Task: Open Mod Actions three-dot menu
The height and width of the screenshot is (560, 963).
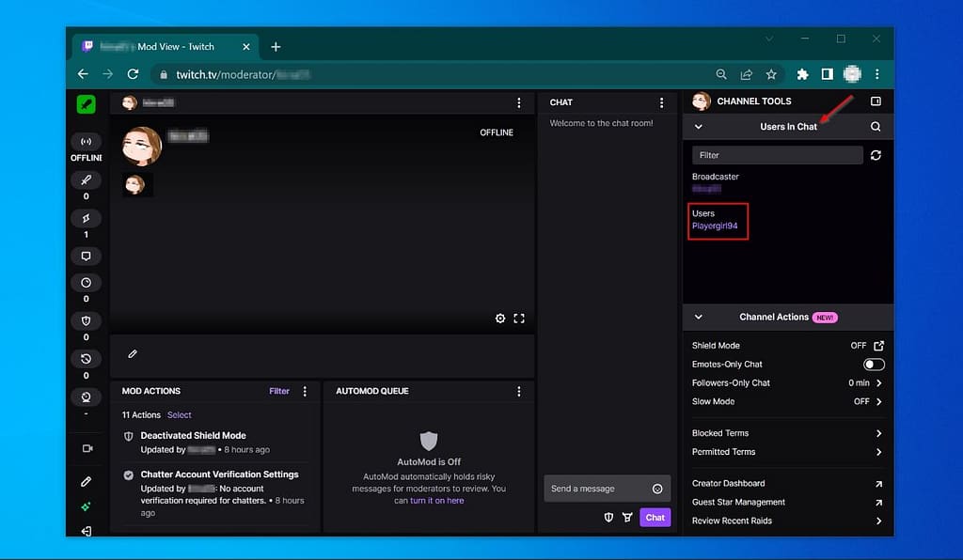Action: [x=305, y=391]
